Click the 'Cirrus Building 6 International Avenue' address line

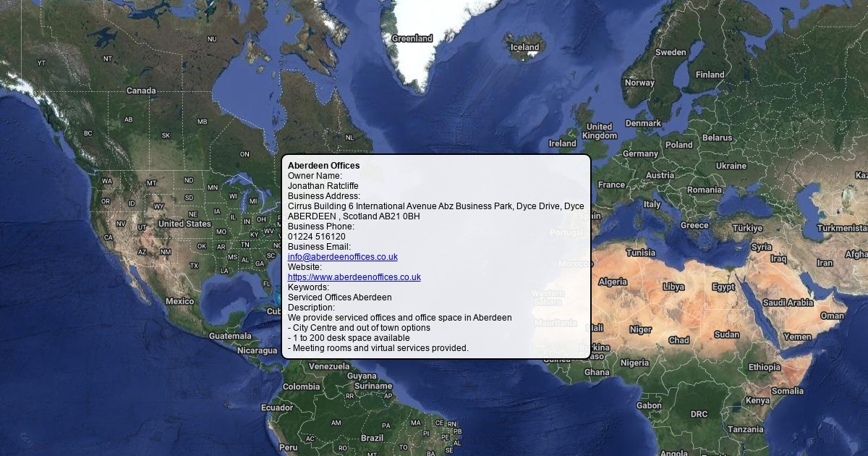[x=436, y=206]
